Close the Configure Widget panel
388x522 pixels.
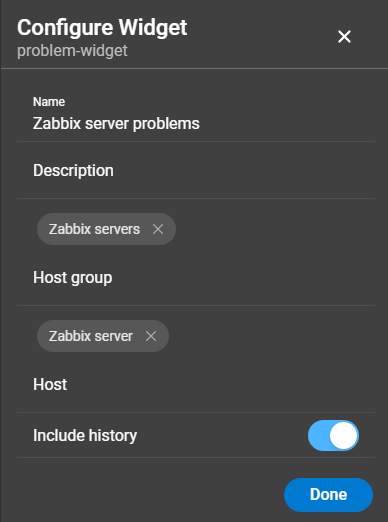[344, 37]
